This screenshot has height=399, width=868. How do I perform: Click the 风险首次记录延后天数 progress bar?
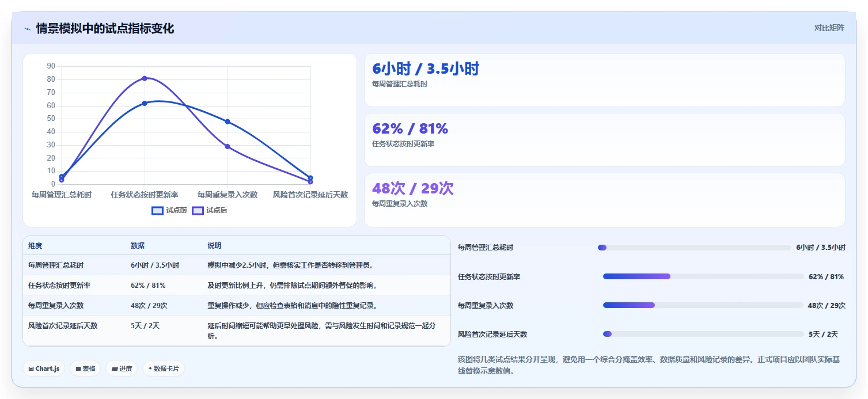coord(703,334)
